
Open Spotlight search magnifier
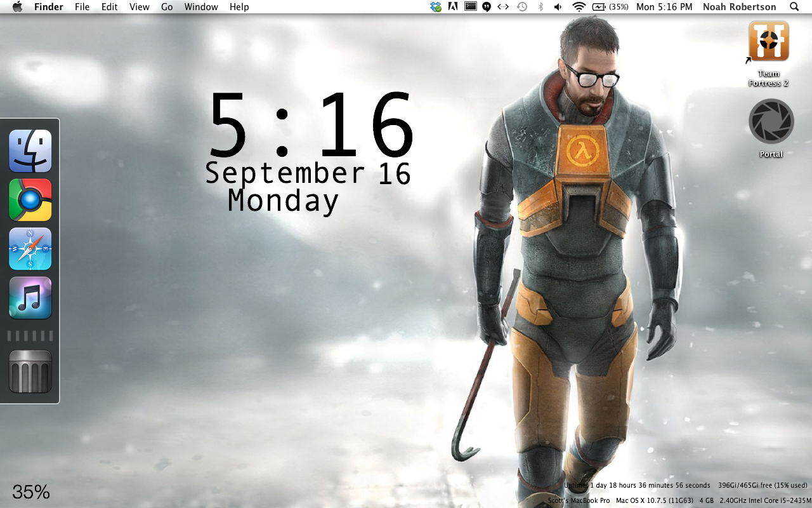(x=794, y=7)
